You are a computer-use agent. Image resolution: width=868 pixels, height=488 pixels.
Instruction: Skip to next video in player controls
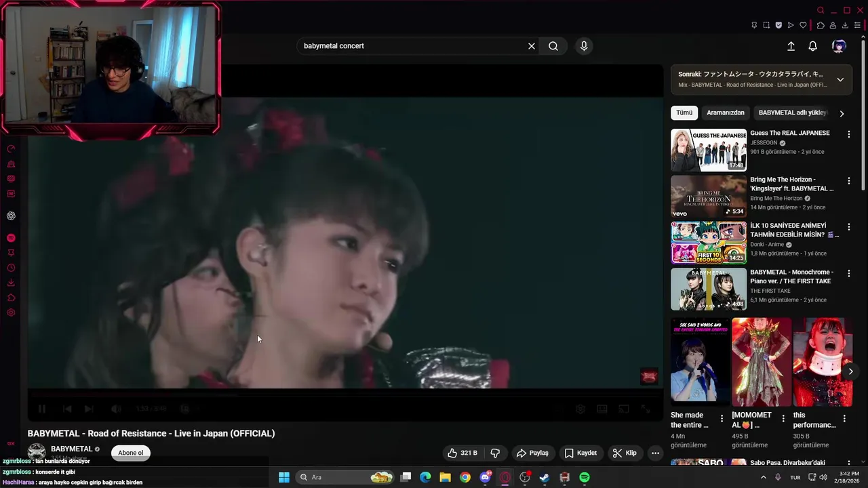click(89, 409)
